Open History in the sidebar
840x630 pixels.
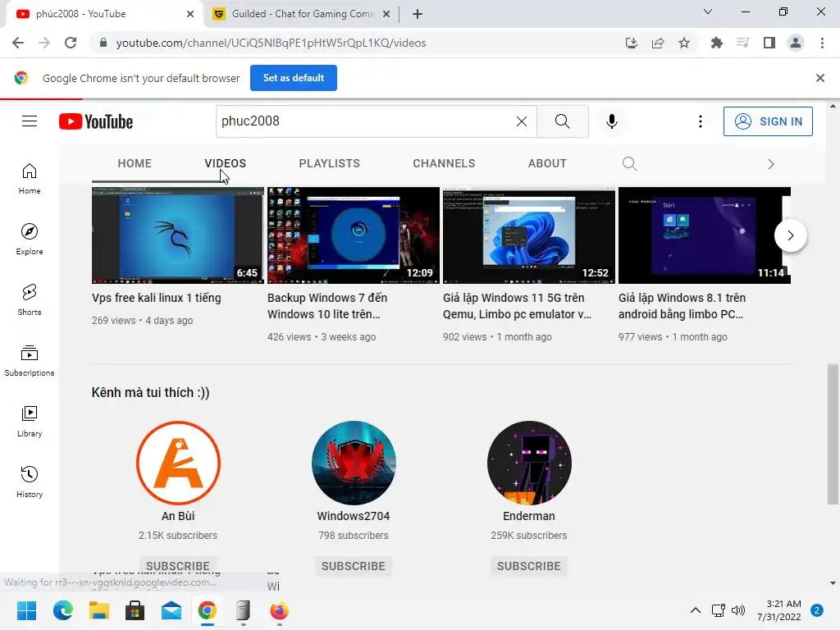30,482
